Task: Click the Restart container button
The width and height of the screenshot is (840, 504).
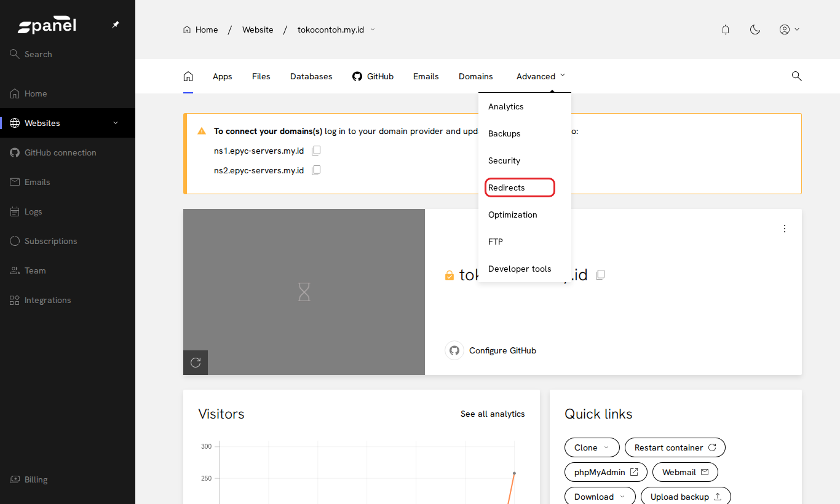Action: tap(675, 447)
